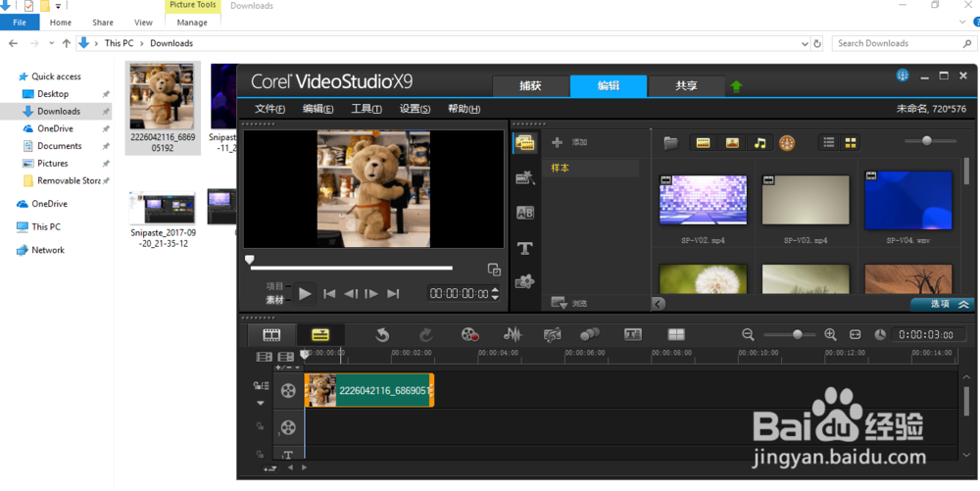Toggle show photos filter in library
The image size is (980, 491).
(x=732, y=143)
